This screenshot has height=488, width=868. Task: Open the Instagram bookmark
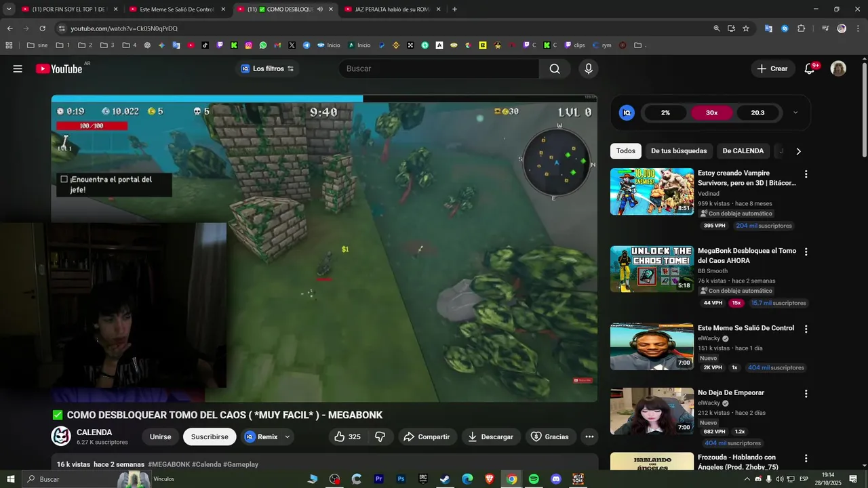click(249, 45)
